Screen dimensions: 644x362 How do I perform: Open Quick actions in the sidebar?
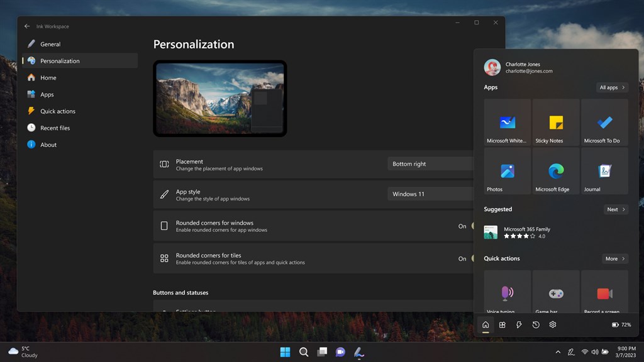coord(80,111)
